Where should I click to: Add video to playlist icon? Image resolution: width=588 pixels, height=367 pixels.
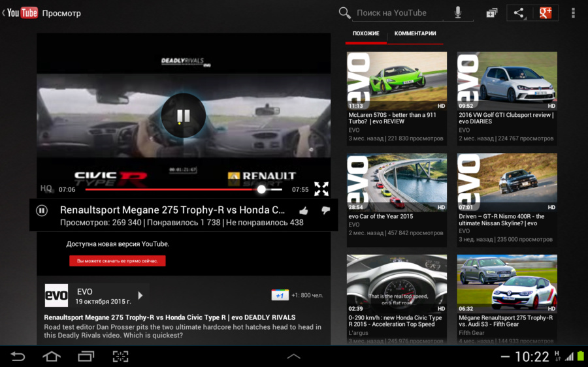click(x=491, y=13)
